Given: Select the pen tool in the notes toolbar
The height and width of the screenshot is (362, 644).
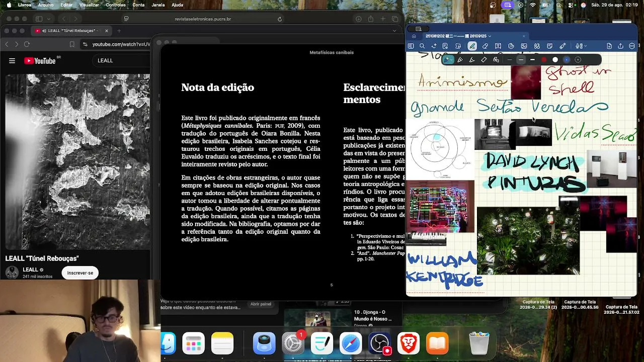Looking at the screenshot, I should [472, 46].
